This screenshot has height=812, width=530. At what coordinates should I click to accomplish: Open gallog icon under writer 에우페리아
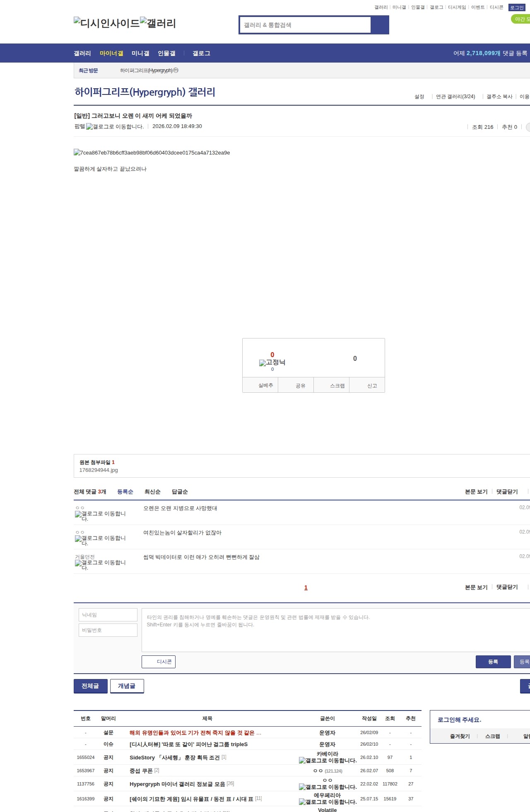[x=328, y=802]
